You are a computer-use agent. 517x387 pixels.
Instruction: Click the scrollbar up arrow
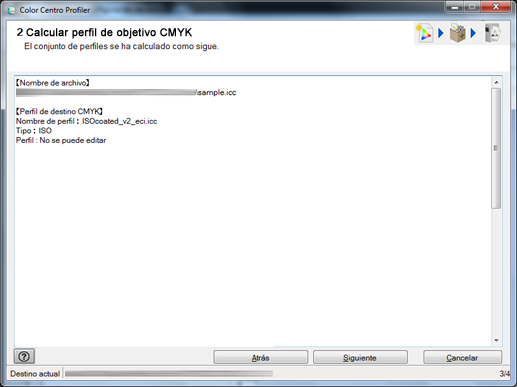496,82
